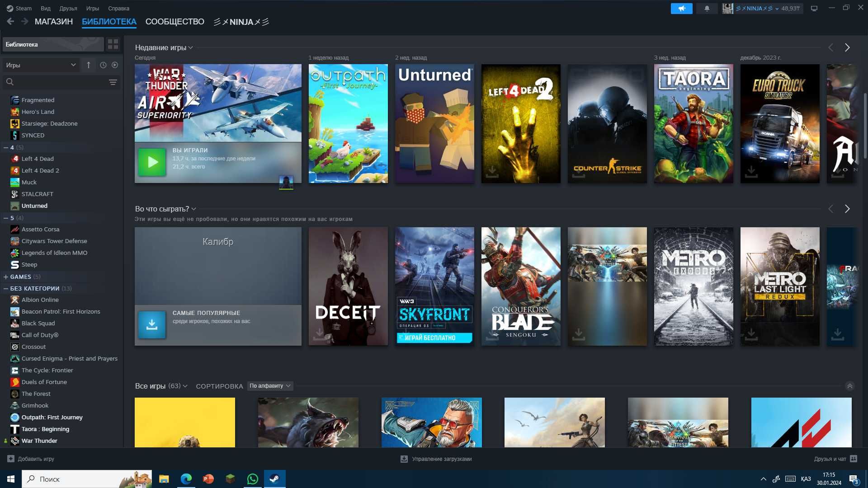
Task: Switch to the МАГАЗИН tab
Action: tap(54, 22)
